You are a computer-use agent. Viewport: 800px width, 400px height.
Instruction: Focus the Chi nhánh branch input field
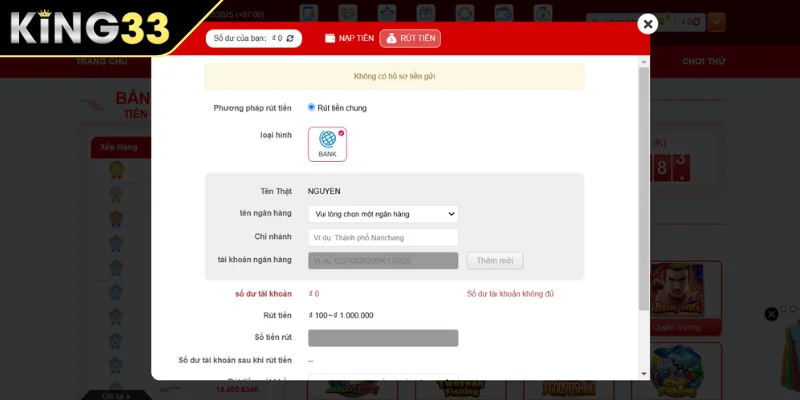(383, 238)
